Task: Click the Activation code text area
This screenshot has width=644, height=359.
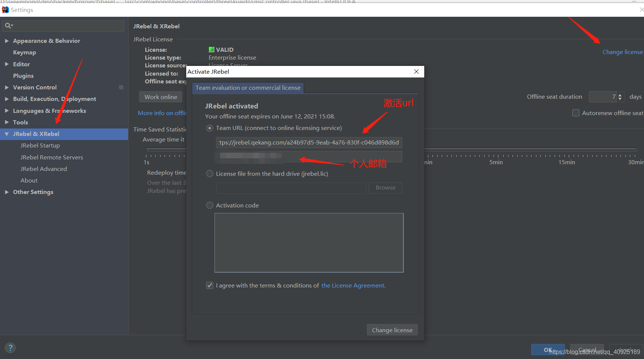Action: click(x=309, y=243)
